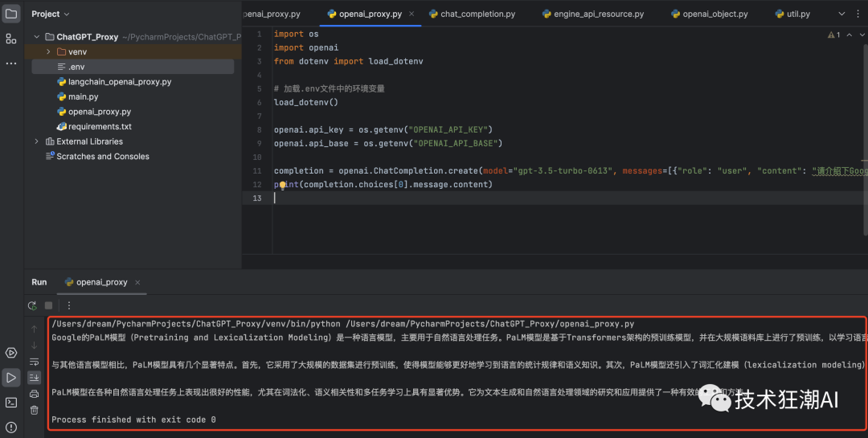Open the Problems tool window icon

coord(11,426)
